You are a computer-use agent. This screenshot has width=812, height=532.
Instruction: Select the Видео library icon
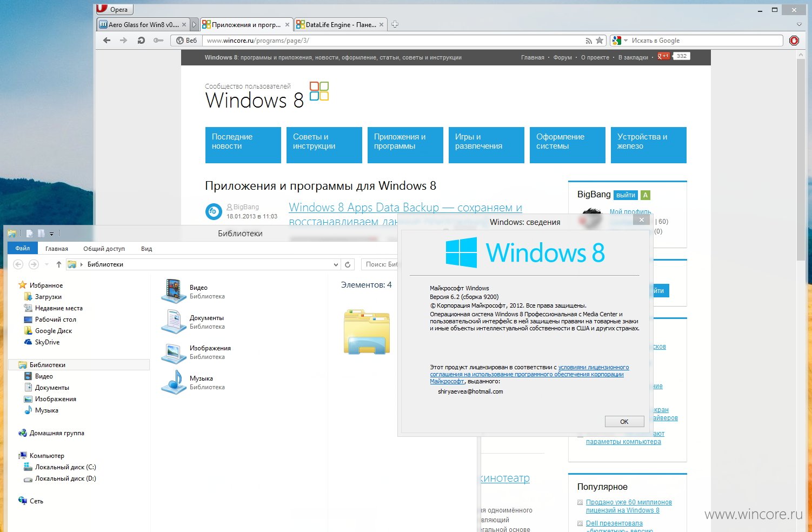[x=174, y=291]
